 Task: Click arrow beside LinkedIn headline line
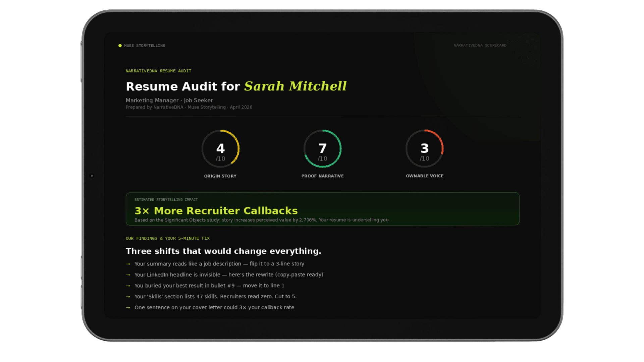click(x=128, y=275)
